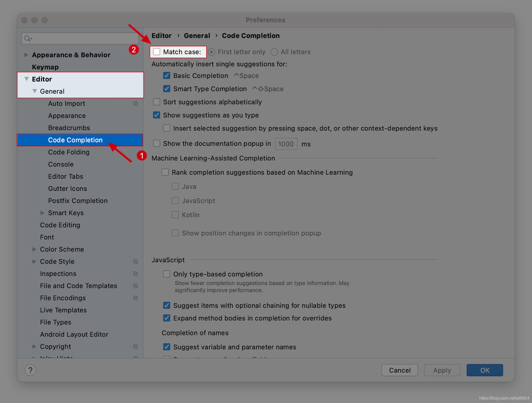Enable Sort suggestions alphabetically
The image size is (532, 403).
[157, 102]
